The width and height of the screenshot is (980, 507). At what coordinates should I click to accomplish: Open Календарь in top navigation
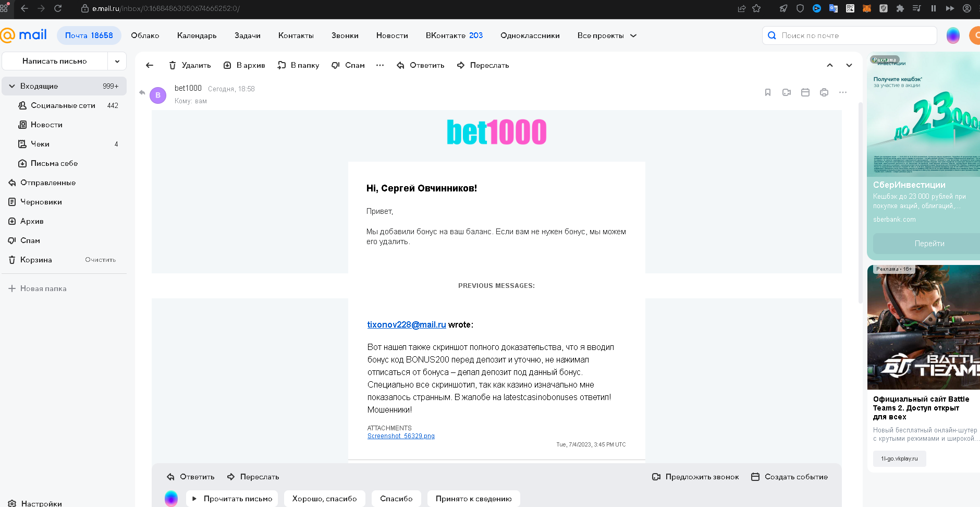[x=197, y=35]
